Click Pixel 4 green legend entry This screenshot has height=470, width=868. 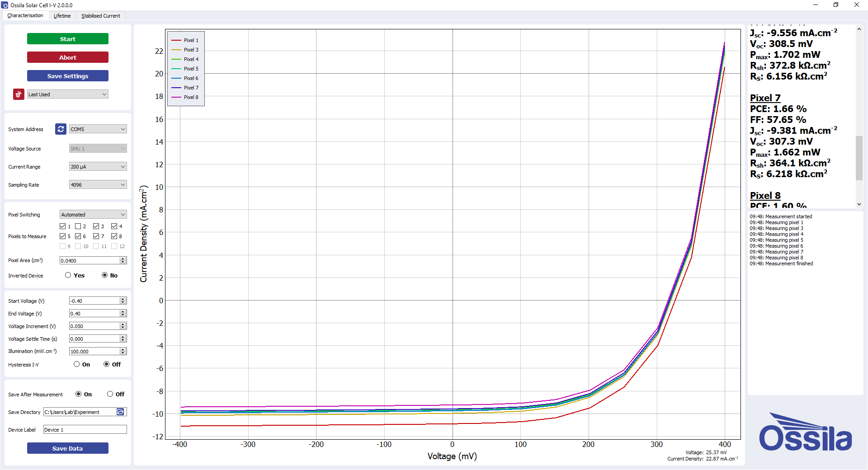click(x=185, y=59)
